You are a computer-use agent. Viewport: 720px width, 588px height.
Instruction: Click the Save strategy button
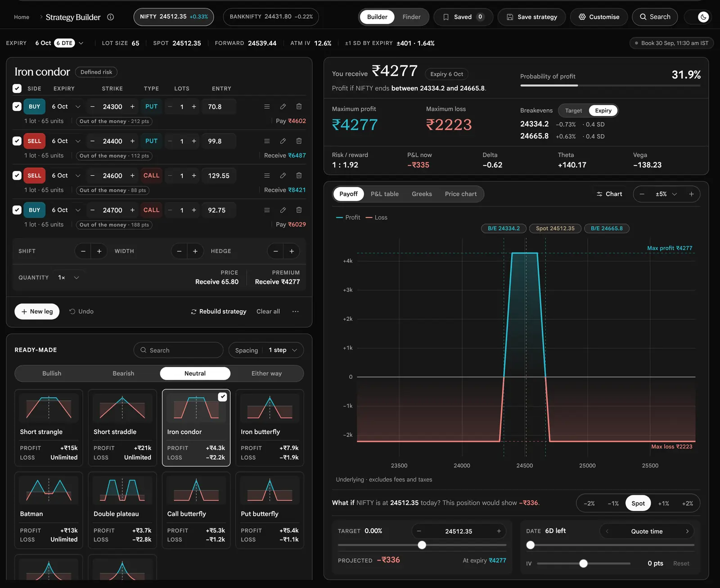tap(531, 17)
